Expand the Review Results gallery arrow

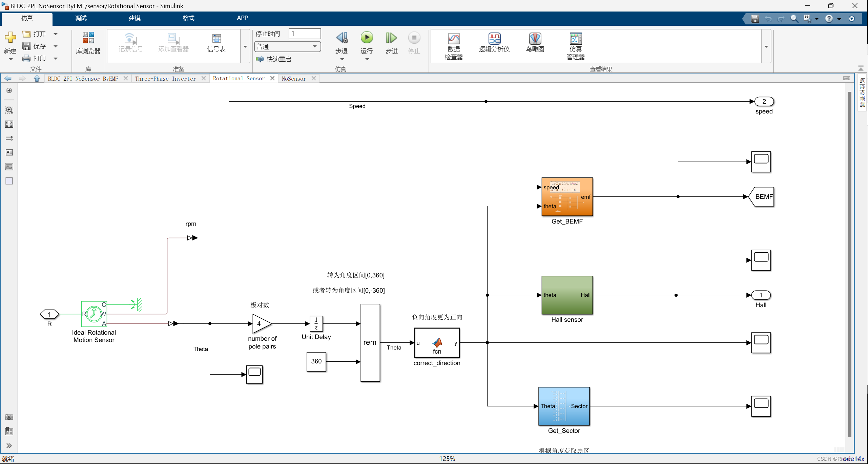[766, 46]
